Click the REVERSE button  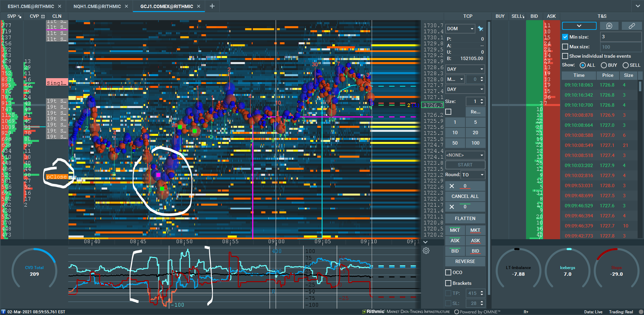click(x=465, y=261)
